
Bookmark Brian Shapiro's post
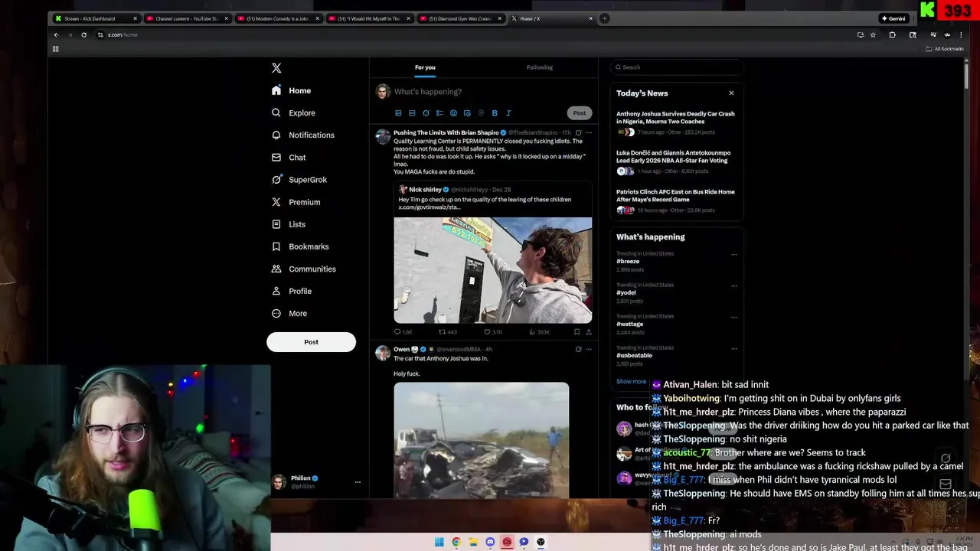point(577,332)
